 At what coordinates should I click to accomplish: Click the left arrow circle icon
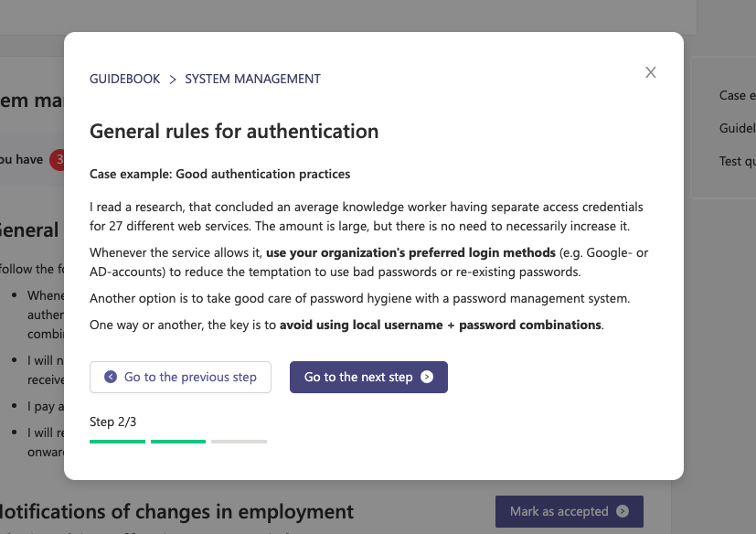click(x=111, y=377)
